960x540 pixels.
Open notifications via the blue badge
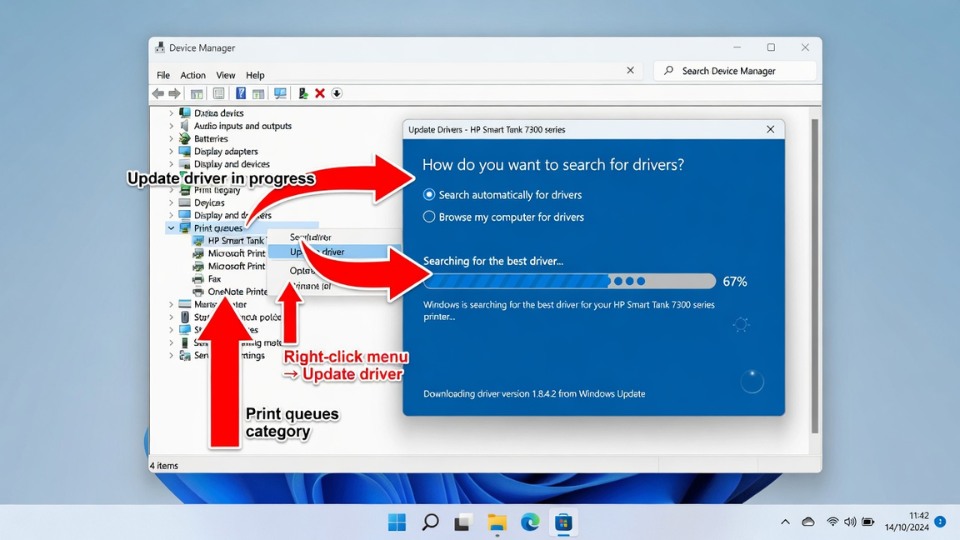pos(940,522)
